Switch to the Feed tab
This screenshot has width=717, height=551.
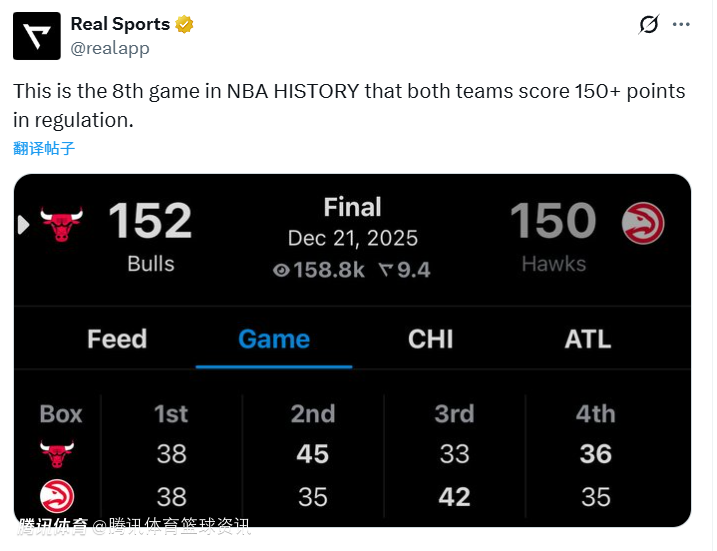click(x=117, y=339)
